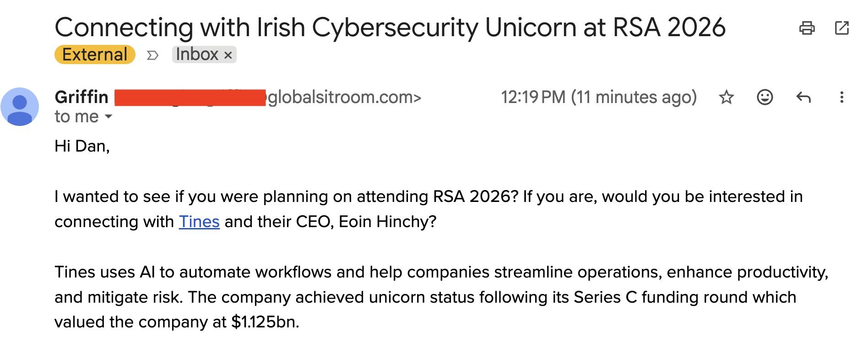
Task: Open the email in a new window
Action: pos(842,28)
